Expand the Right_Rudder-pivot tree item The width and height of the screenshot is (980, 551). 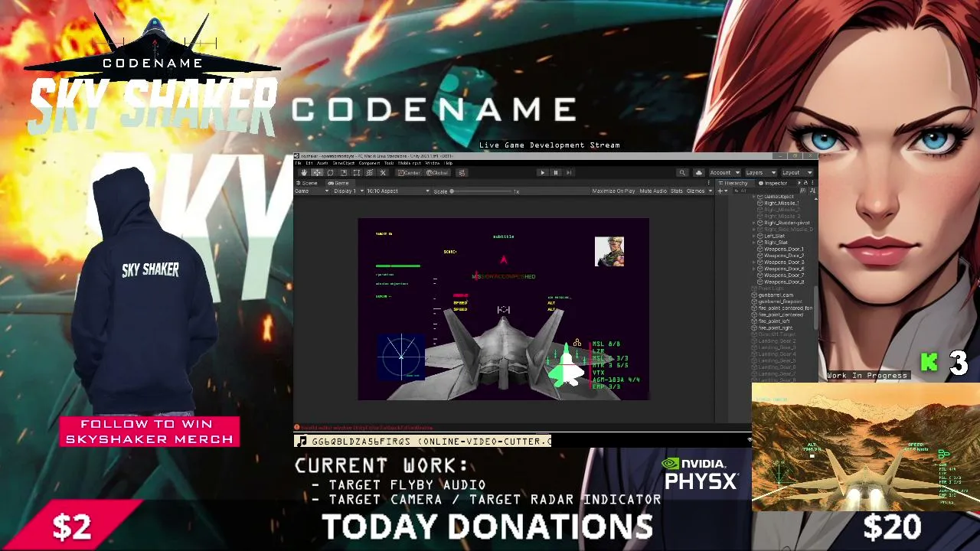coord(755,223)
